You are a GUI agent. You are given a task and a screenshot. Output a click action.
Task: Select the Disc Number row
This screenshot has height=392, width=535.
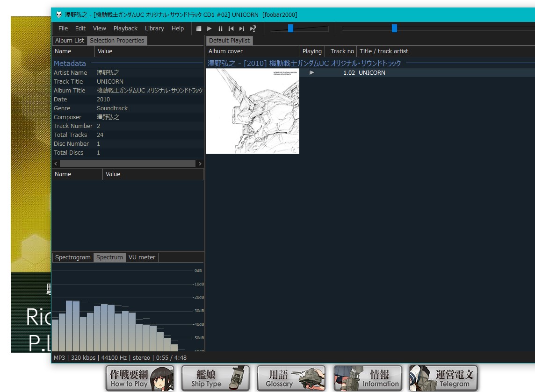point(128,143)
